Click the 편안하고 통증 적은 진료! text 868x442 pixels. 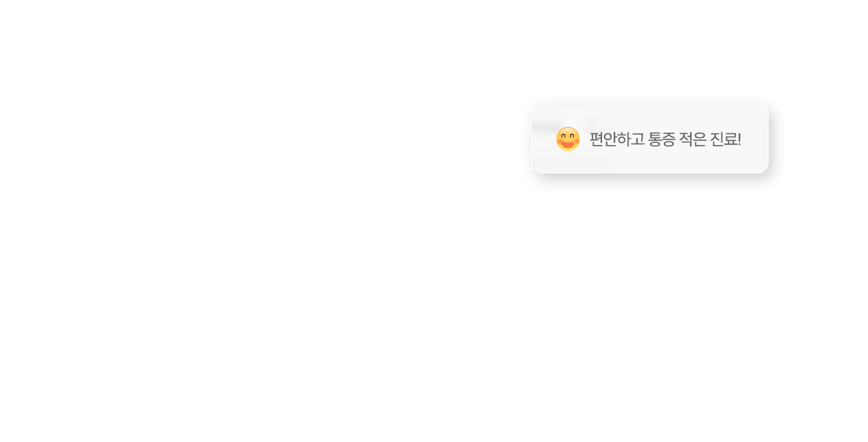click(665, 139)
